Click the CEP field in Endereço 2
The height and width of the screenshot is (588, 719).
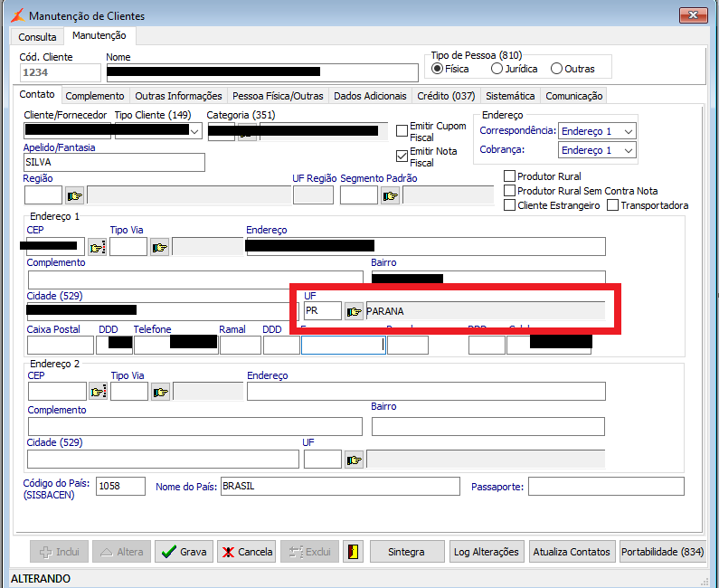(57, 392)
